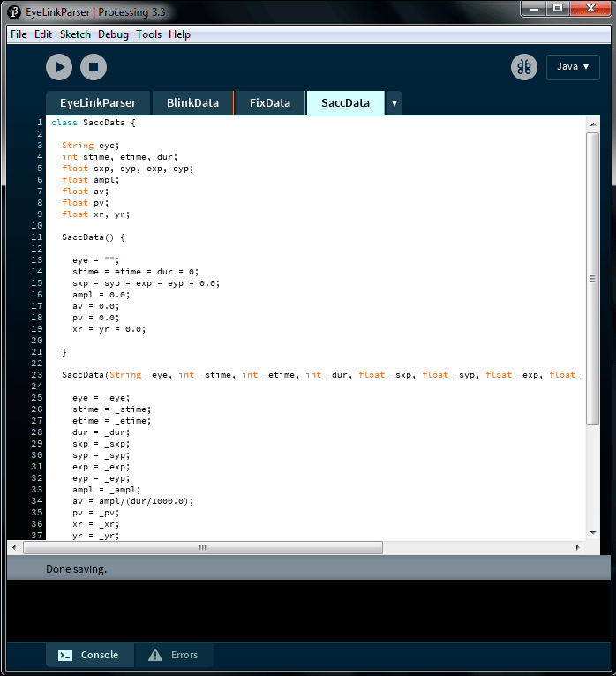Open the FixData tab
The image size is (616, 676).
click(269, 103)
